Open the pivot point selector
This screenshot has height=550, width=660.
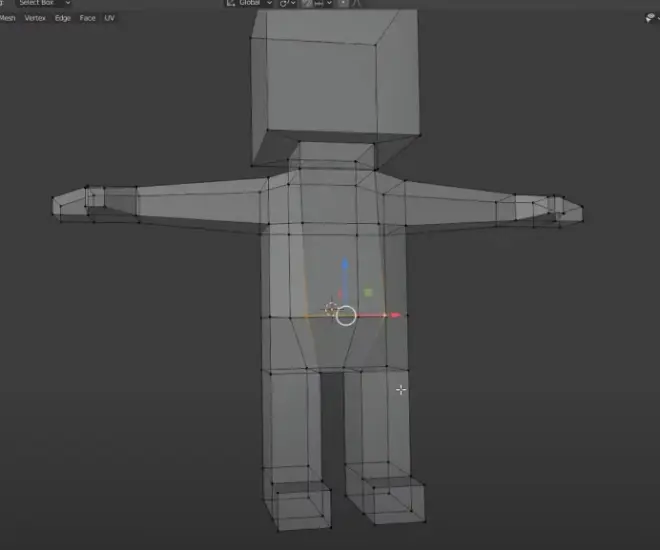287,3
